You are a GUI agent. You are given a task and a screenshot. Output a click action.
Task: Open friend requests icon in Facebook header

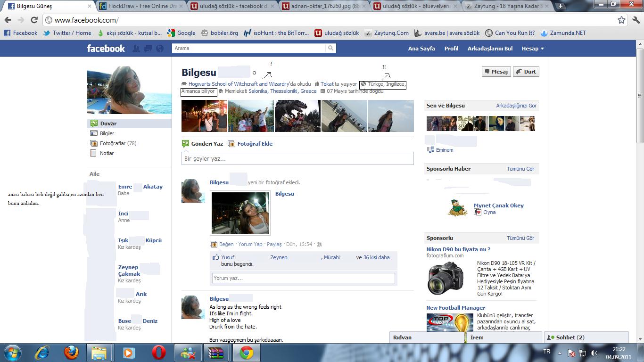tap(136, 49)
